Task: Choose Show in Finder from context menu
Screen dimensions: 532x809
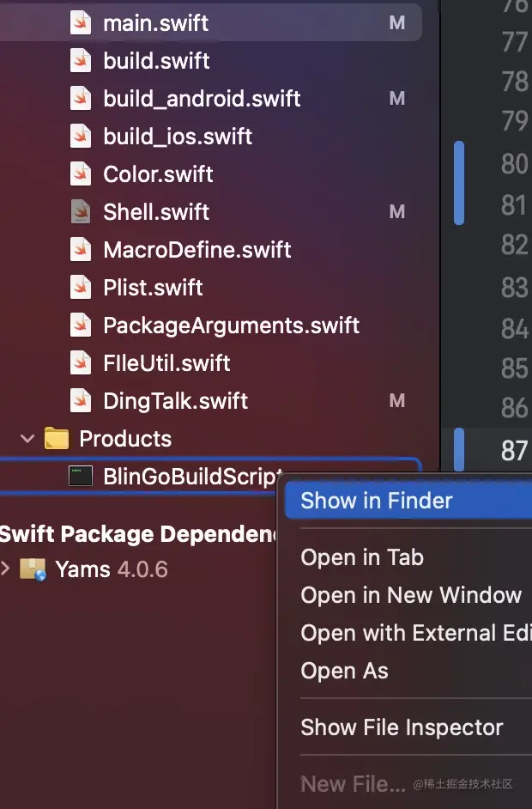Action: pyautogui.click(x=377, y=501)
